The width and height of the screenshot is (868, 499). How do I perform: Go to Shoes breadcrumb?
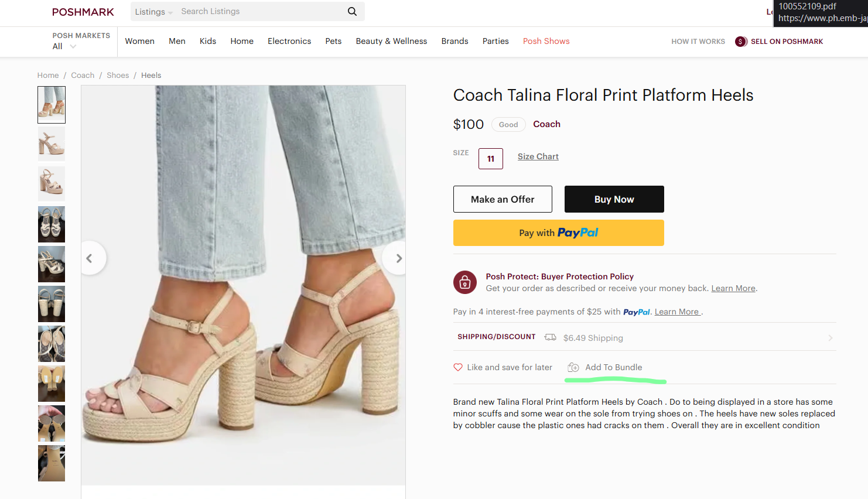(118, 75)
